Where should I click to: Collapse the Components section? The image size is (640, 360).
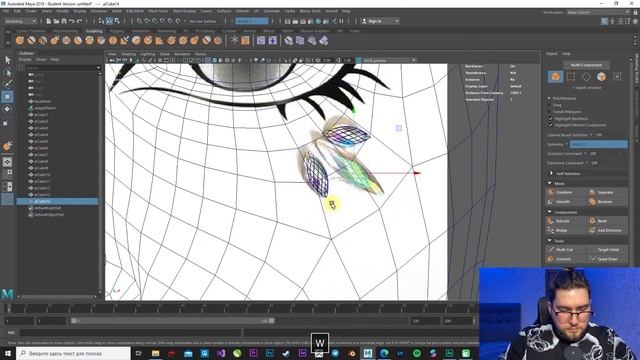(x=550, y=212)
